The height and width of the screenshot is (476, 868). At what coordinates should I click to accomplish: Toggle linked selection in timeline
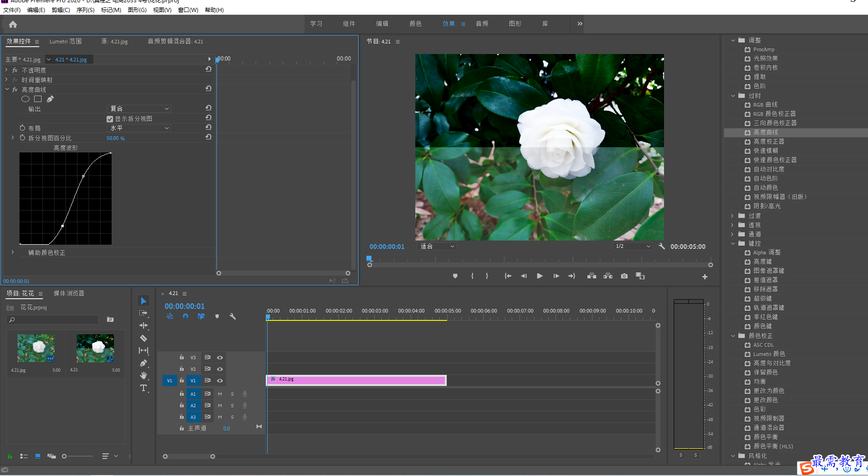pyautogui.click(x=201, y=317)
